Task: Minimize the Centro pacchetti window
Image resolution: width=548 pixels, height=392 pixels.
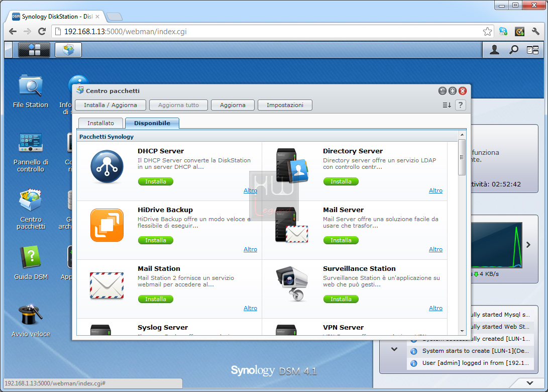Action: click(443, 91)
